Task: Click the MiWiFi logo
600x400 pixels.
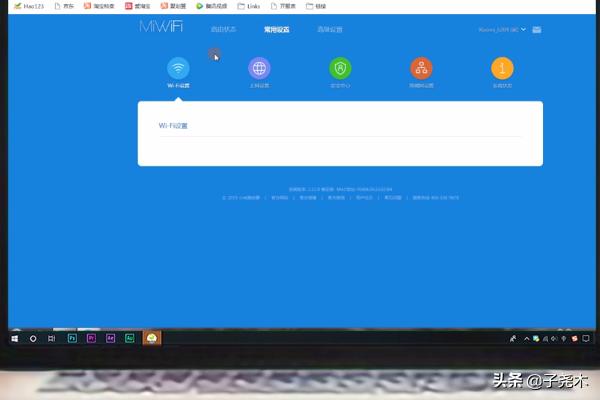Action: tap(161, 27)
